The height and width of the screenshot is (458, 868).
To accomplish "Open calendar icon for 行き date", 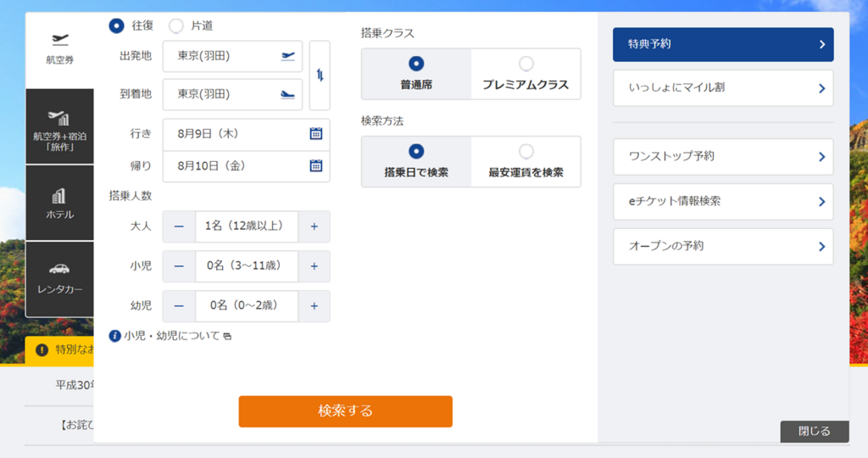I will click(x=315, y=133).
